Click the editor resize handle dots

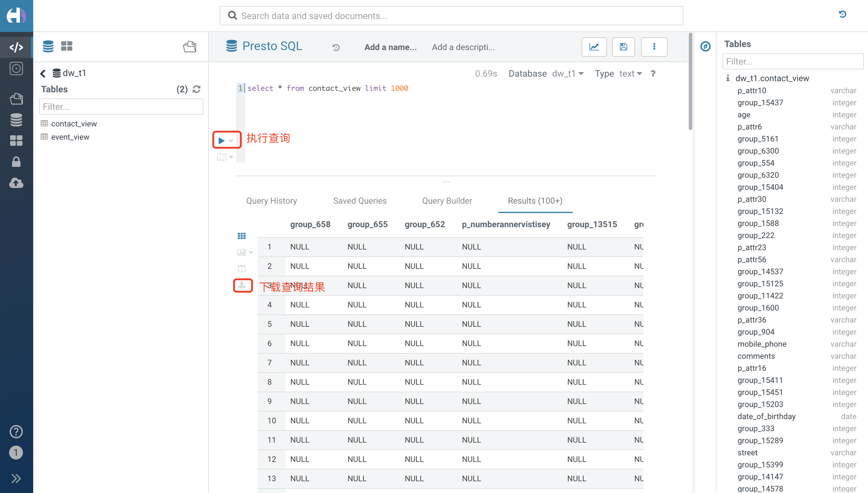pos(446,182)
